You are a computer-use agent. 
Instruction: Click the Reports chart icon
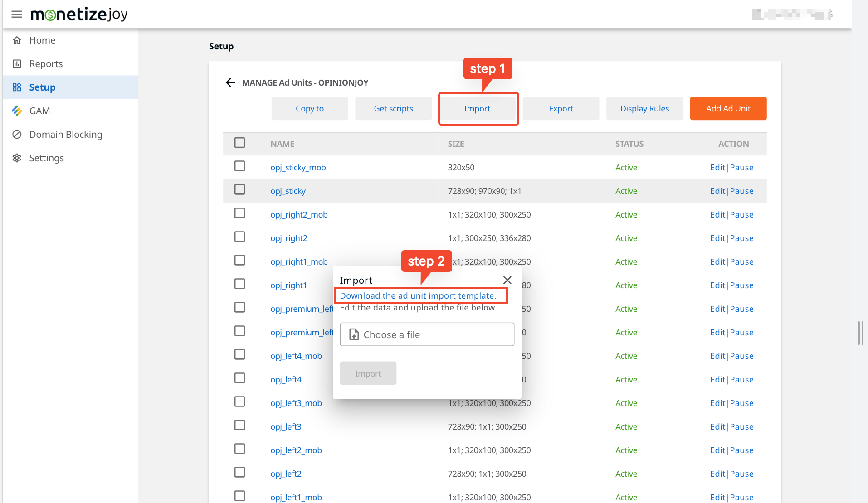click(17, 64)
